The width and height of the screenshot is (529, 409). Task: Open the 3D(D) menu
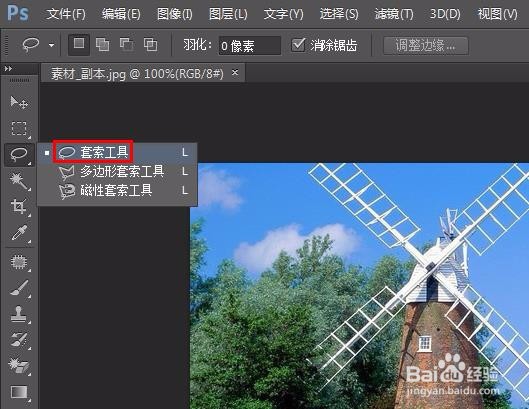click(445, 14)
